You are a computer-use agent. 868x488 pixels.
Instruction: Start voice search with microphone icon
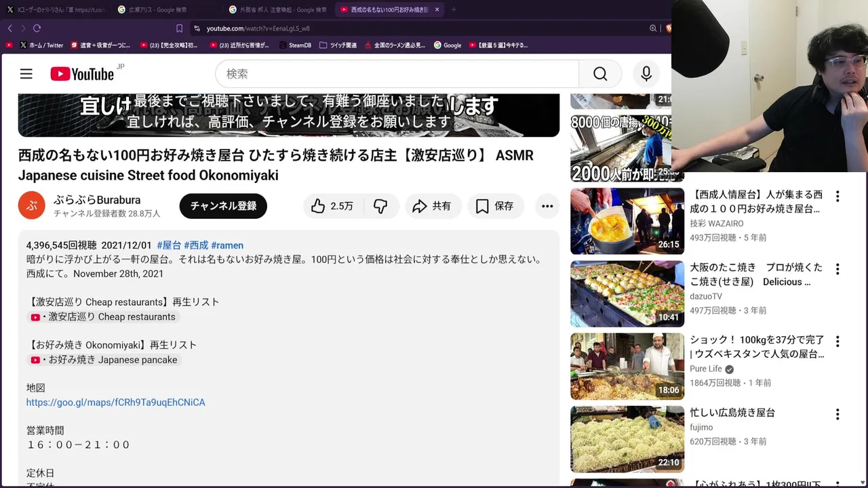[646, 74]
